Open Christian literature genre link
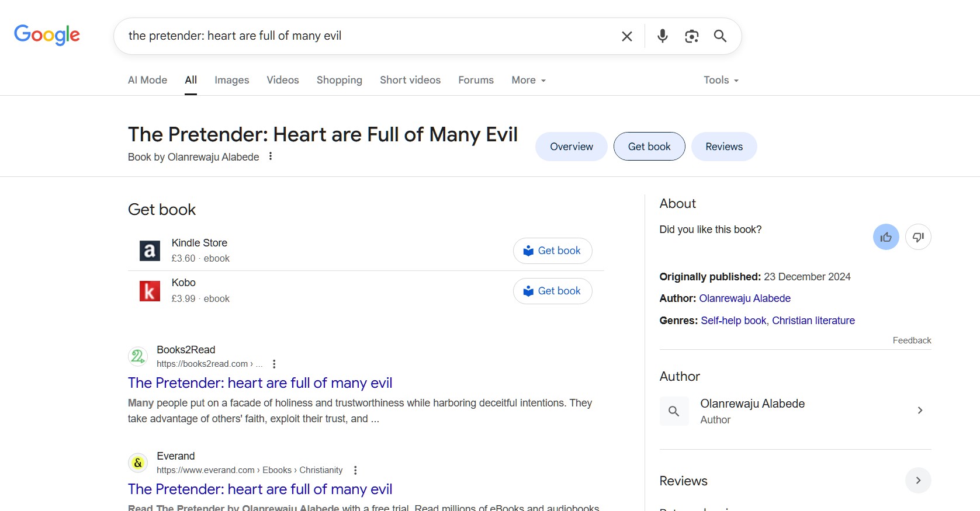The image size is (980, 511). [813, 321]
